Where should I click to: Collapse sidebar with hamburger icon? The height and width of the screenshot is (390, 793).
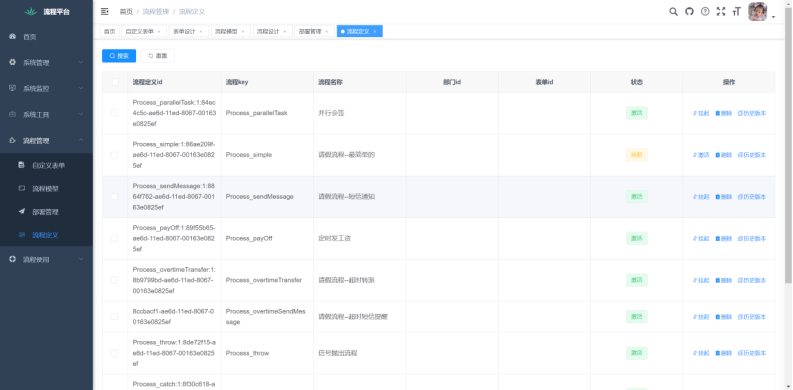tap(105, 12)
